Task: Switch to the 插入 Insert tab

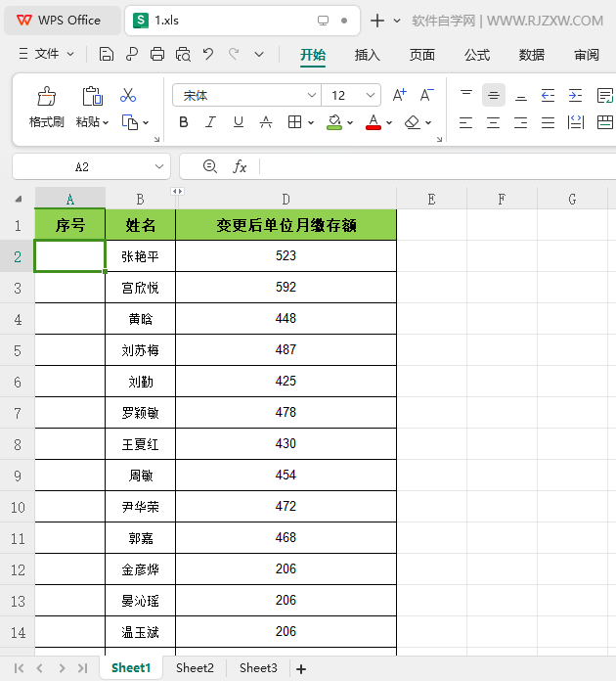Action: [x=368, y=55]
